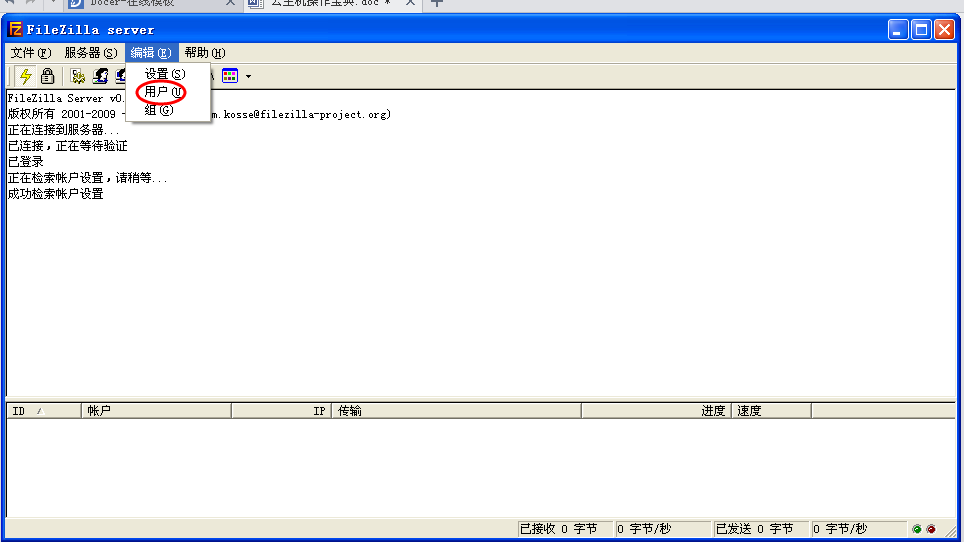Open the 文件 (File) menu
The height and width of the screenshot is (542, 964).
[x=30, y=53]
